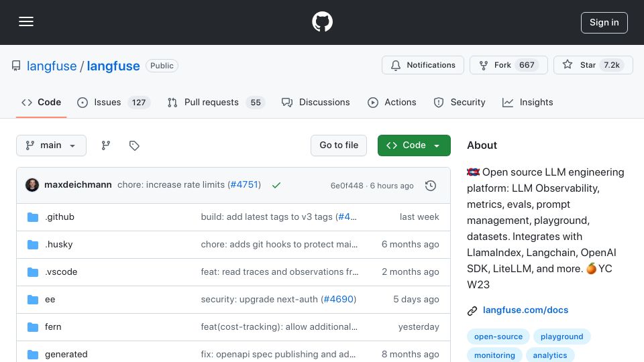Click the open-source topic tag
644x362 pixels.
(498, 337)
